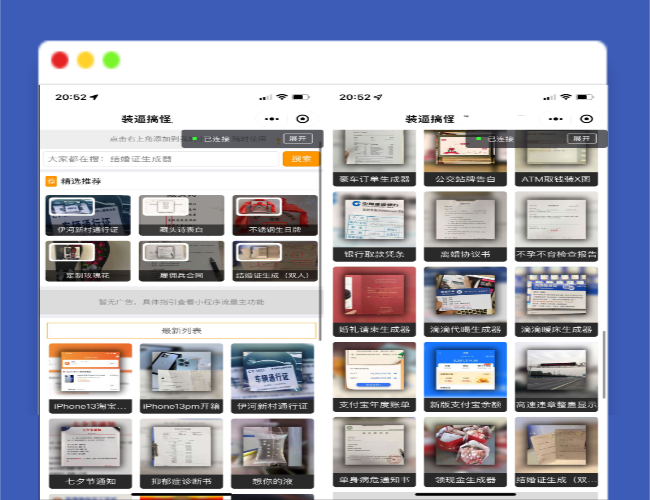This screenshot has height=500, width=650.
Task: Open 结婚证生成(双… card in right phone
Action: [x=556, y=452]
